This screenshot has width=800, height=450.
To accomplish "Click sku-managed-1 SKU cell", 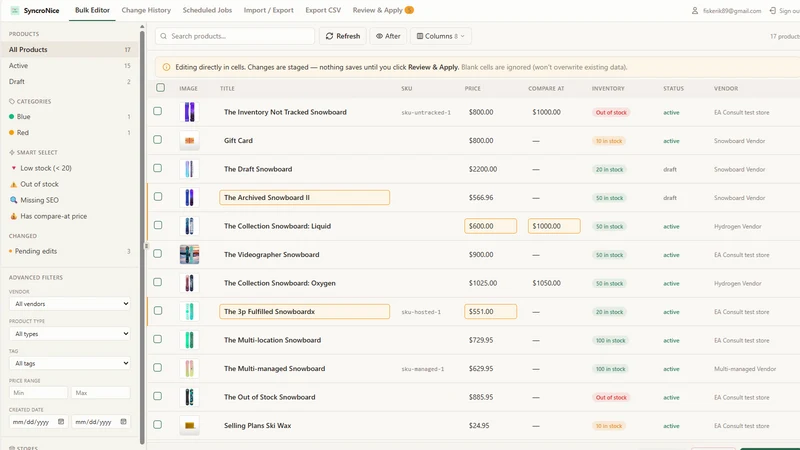I will (x=422, y=369).
